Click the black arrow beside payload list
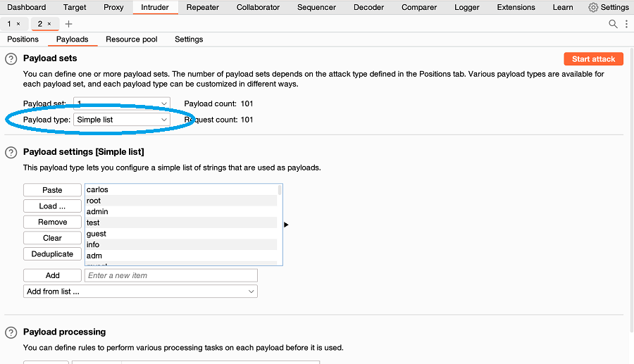The width and height of the screenshot is (634, 364). click(286, 225)
